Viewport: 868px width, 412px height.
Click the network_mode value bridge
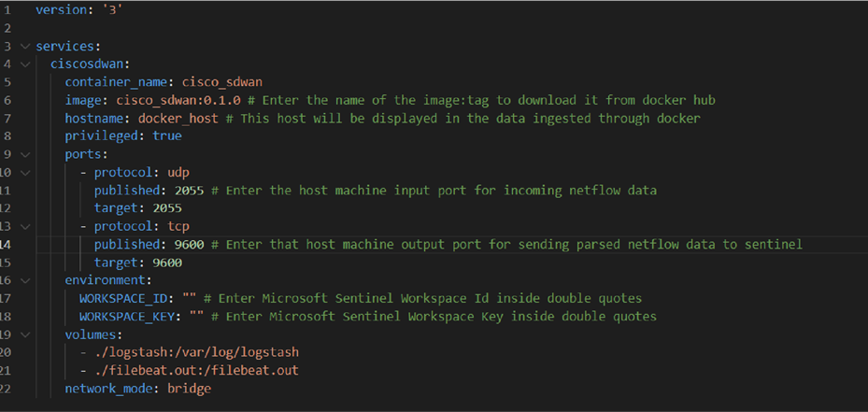[190, 389]
